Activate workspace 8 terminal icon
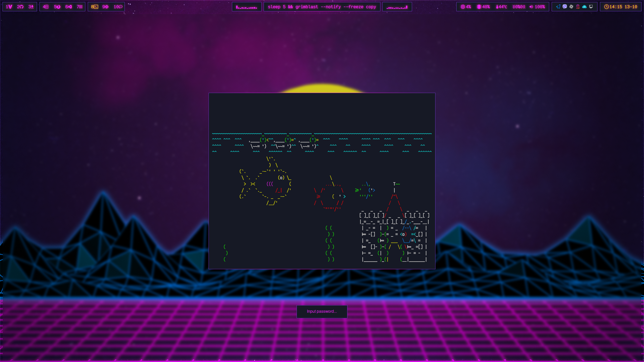644x362 pixels. (95, 7)
